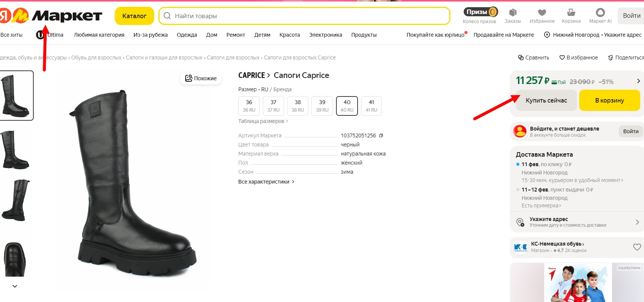Viewport: 644px width, 302px height.
Task: Select the third boot thumbnail, back view
Action: 16,200
